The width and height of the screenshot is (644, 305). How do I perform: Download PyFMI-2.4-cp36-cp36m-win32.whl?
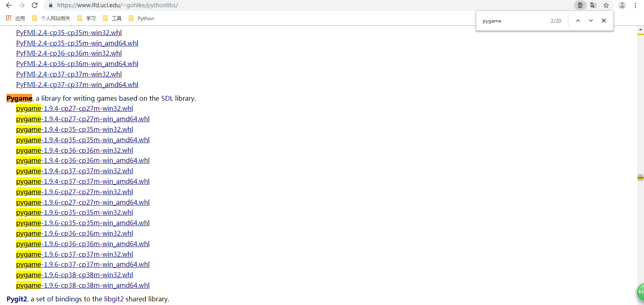69,53
